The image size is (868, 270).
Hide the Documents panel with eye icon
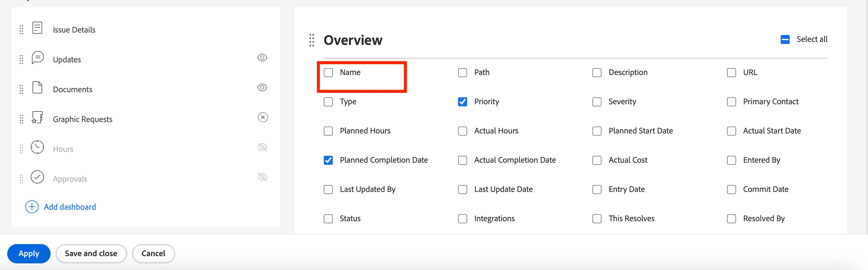click(x=262, y=88)
